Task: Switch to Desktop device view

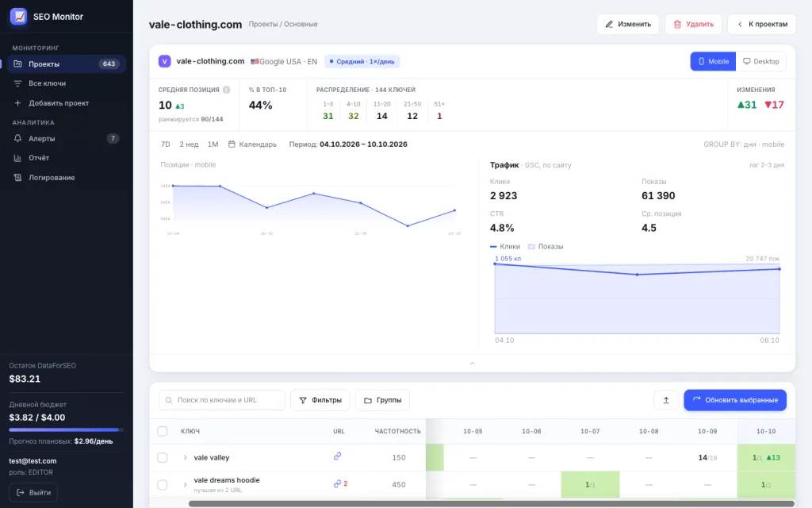Action: click(x=760, y=61)
